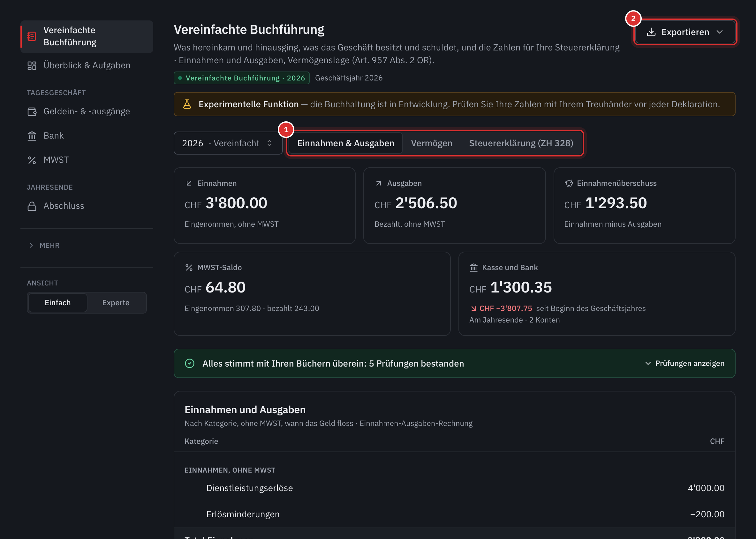
Task: Click the CHF 3'800.00 Einnahmen value
Action: coord(226,203)
